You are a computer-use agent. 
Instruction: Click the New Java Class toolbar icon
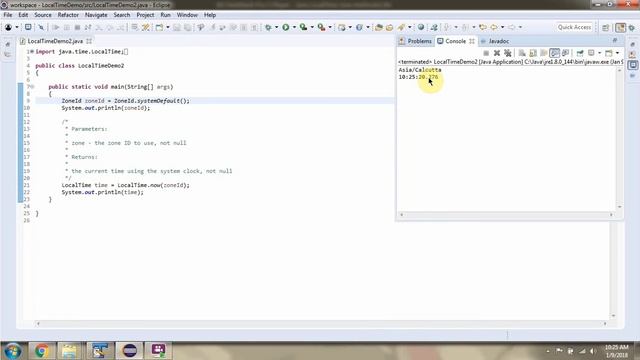359,27
